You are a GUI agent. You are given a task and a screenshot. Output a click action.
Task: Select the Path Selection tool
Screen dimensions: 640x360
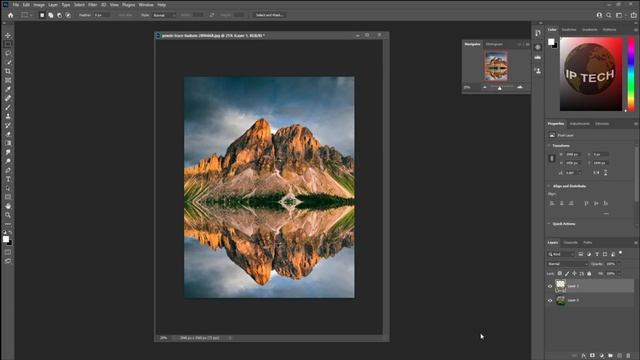click(x=8, y=188)
